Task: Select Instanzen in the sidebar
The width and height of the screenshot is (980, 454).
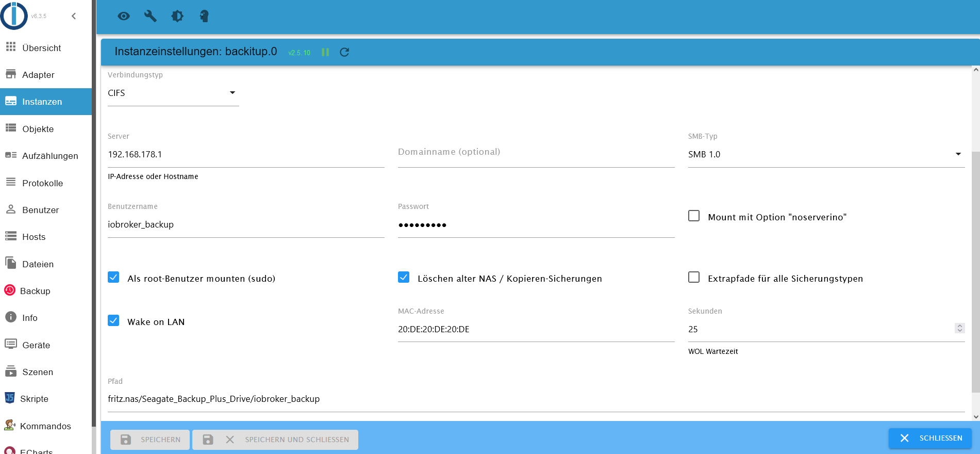Action: point(46,102)
